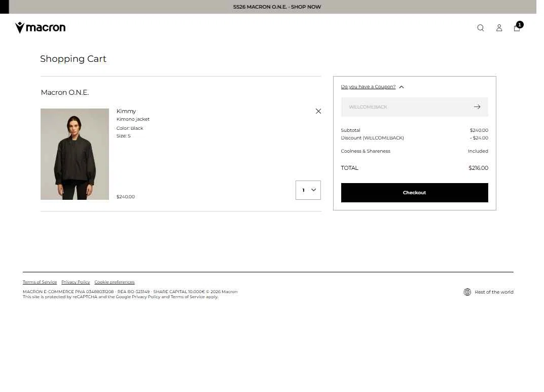This screenshot has width=544, height=392.
Task: Open the search magnifier icon
Action: click(480, 28)
